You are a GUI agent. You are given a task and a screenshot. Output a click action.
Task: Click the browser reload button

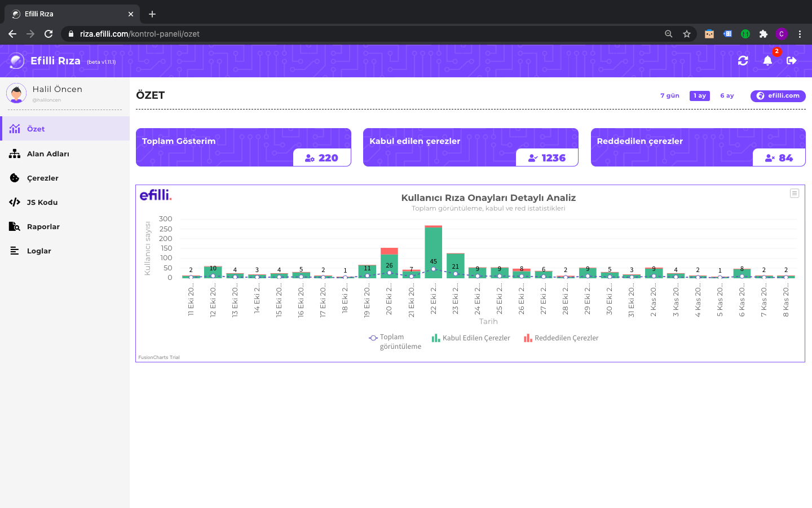(x=48, y=34)
